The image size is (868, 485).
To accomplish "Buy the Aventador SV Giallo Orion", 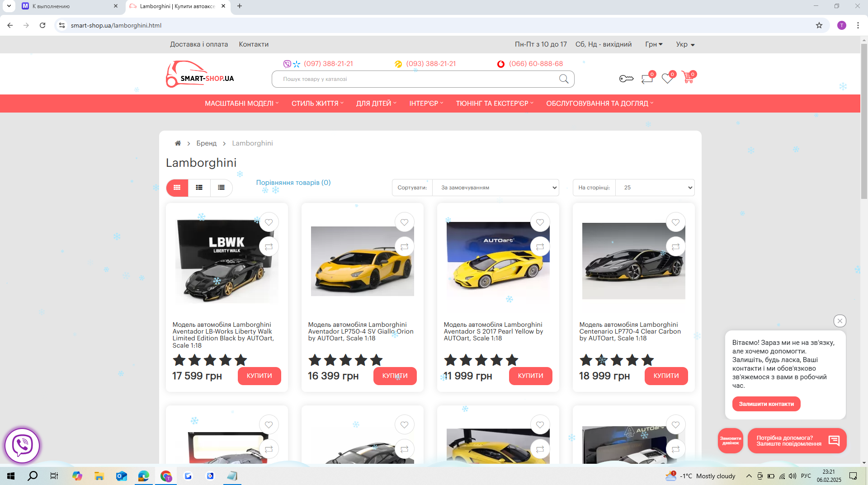I will [x=395, y=376].
